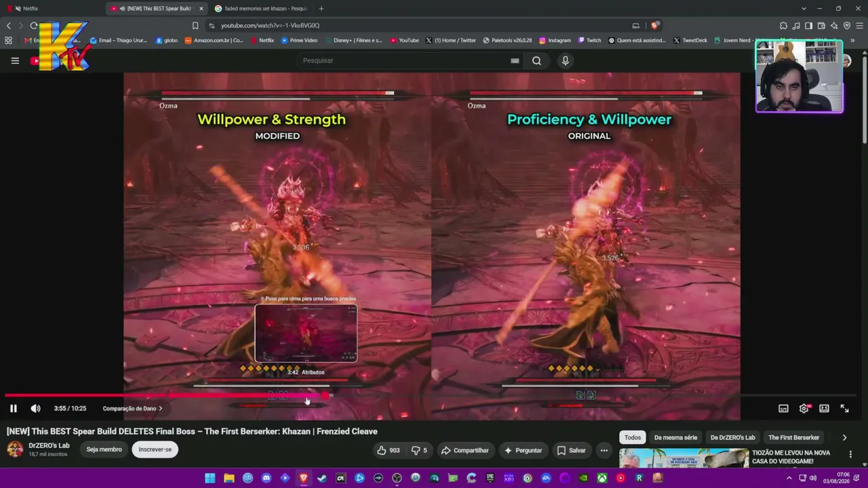Open the globo bookmark
Screen dimensions: 868x488
(x=166, y=40)
